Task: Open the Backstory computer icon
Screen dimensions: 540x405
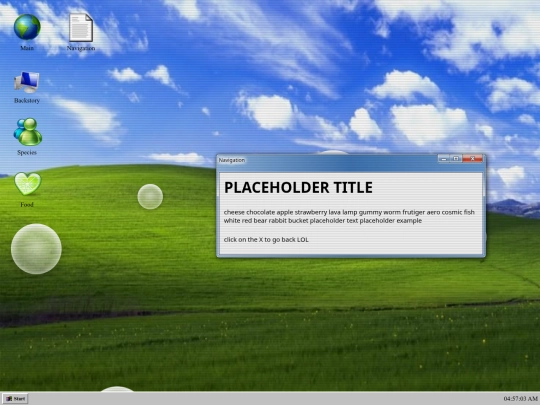Action: tap(27, 82)
